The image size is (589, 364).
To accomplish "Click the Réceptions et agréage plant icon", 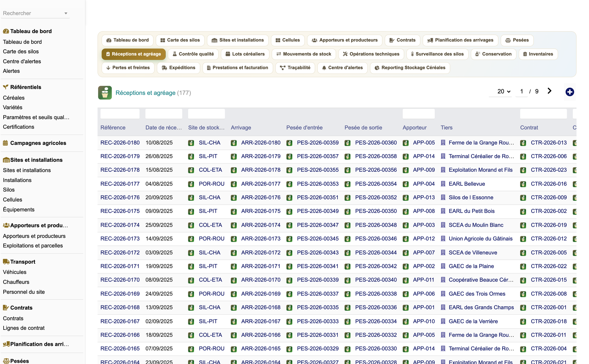I will [x=105, y=93].
